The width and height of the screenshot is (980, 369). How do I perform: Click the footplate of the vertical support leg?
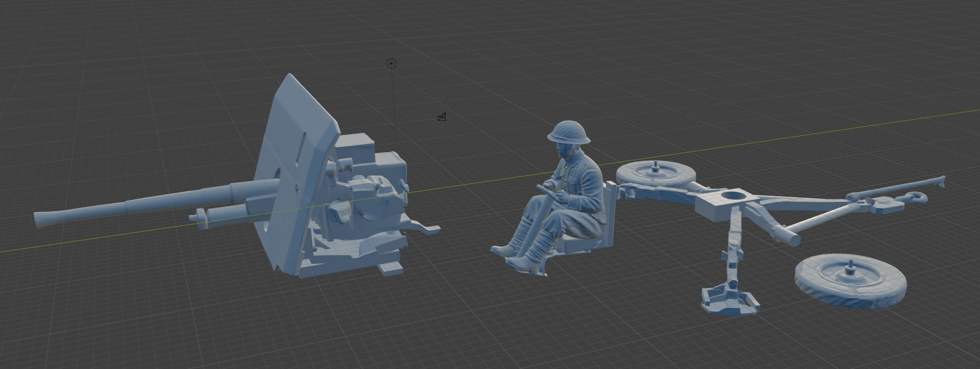pos(730,301)
